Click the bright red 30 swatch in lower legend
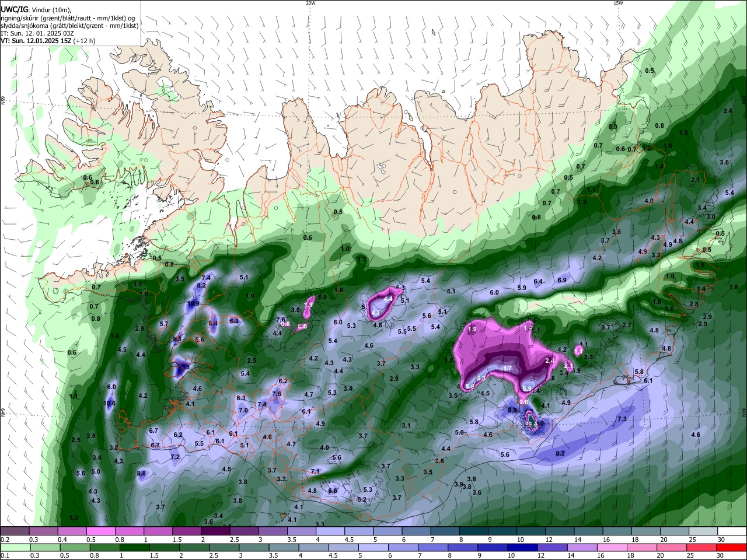Viewport: 747px width, 560px height. (732, 548)
